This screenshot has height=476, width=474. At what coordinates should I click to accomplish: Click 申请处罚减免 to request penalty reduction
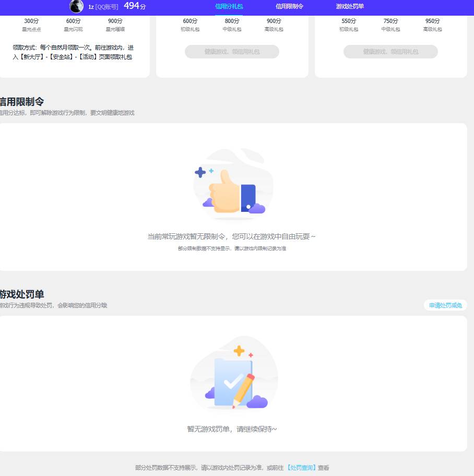tap(445, 305)
